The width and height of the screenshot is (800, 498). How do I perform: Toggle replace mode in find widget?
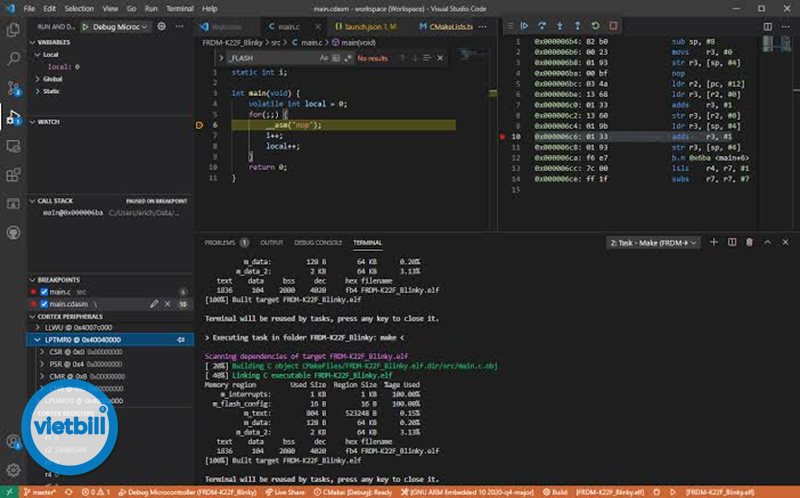[x=221, y=58]
